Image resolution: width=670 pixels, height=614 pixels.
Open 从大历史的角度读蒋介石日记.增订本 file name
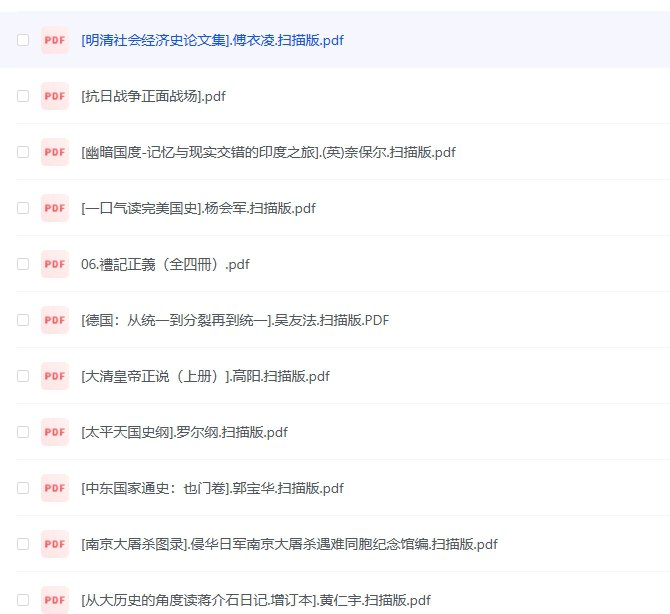[x=256, y=600]
